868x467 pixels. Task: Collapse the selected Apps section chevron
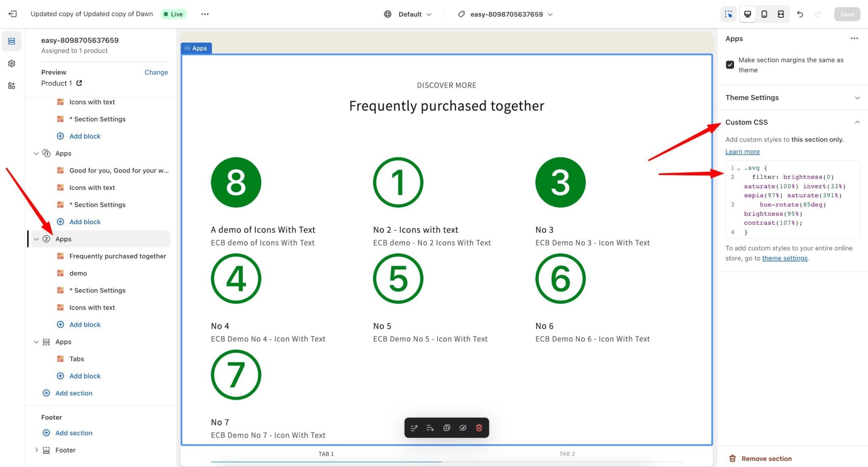tap(36, 239)
